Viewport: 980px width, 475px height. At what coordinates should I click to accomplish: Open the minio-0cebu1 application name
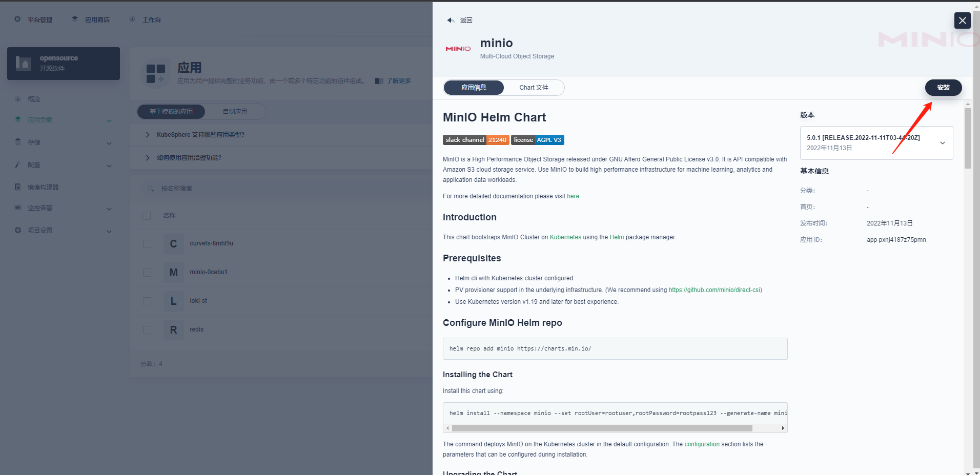click(x=208, y=272)
